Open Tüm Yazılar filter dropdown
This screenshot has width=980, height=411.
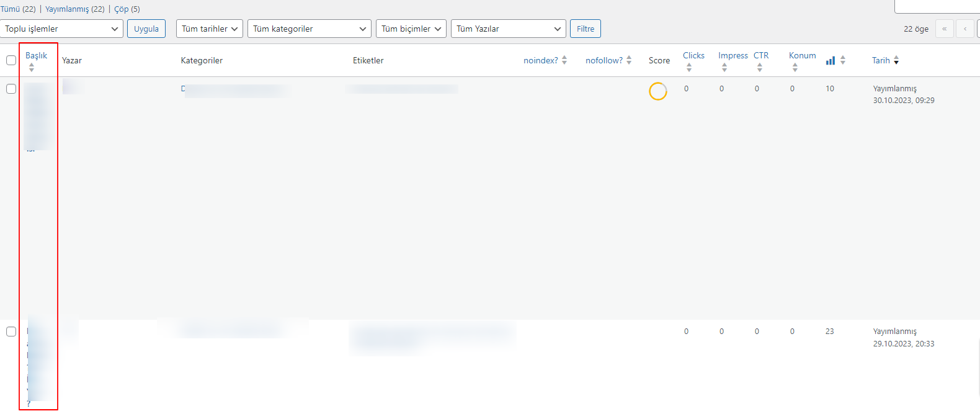tap(509, 29)
